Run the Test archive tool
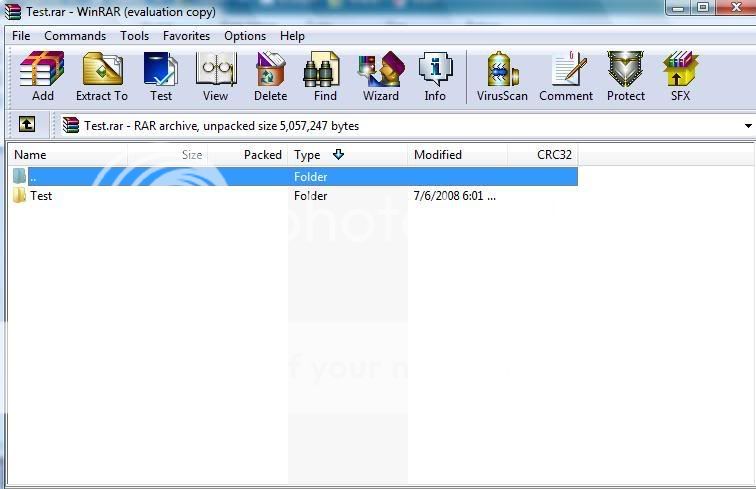 [x=161, y=69]
